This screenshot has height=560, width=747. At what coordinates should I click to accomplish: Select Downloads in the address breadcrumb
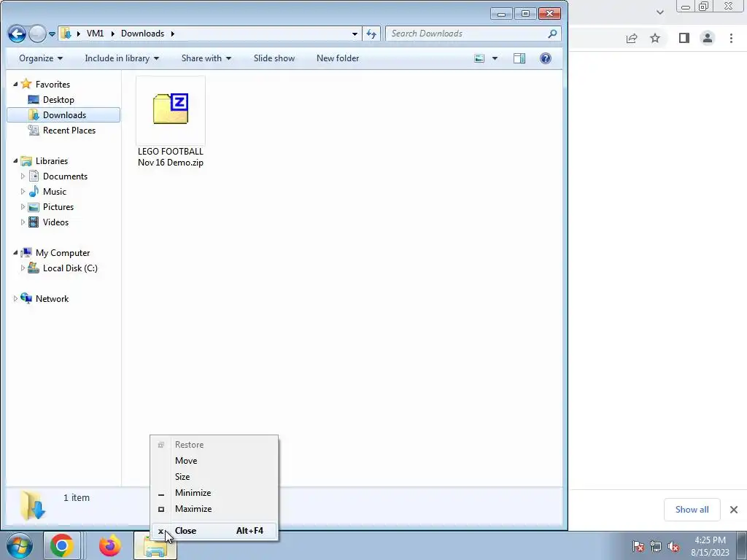coord(142,34)
